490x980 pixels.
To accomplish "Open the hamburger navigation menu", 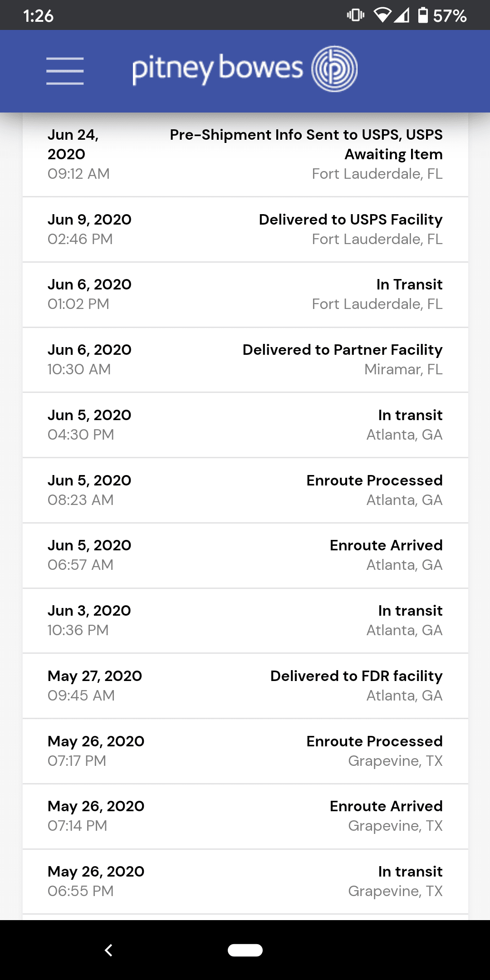I will [65, 71].
